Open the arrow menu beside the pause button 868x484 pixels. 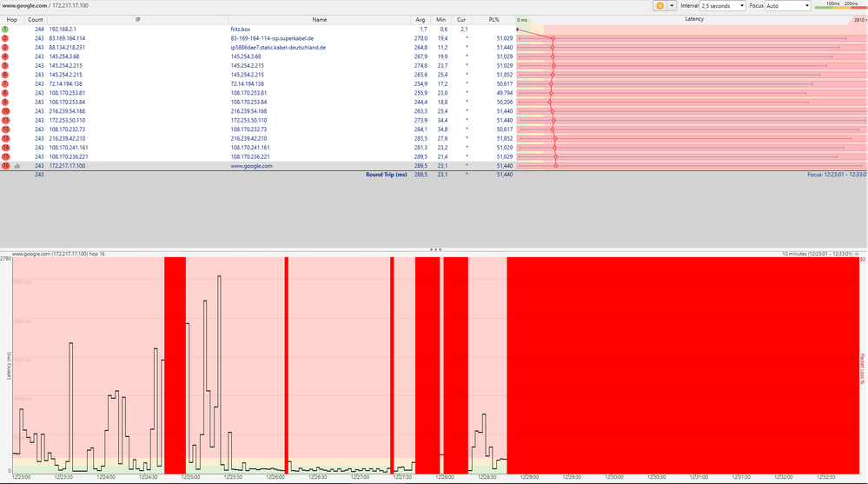click(x=672, y=5)
